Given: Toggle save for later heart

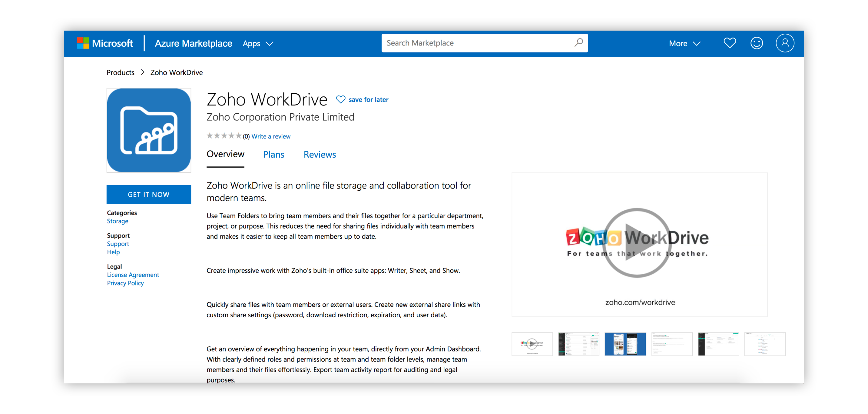Looking at the screenshot, I should (341, 99).
